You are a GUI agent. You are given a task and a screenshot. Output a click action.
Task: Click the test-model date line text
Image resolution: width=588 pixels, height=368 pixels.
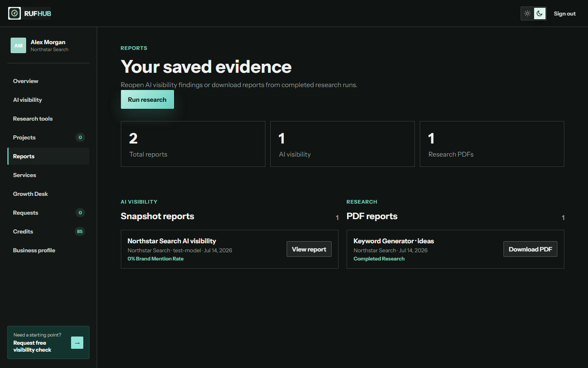click(x=180, y=250)
